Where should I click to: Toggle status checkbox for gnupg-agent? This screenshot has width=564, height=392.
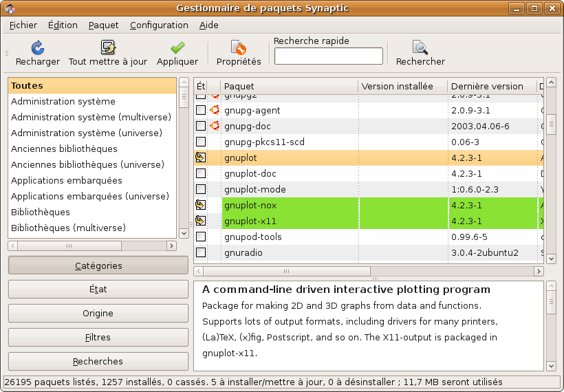click(201, 110)
